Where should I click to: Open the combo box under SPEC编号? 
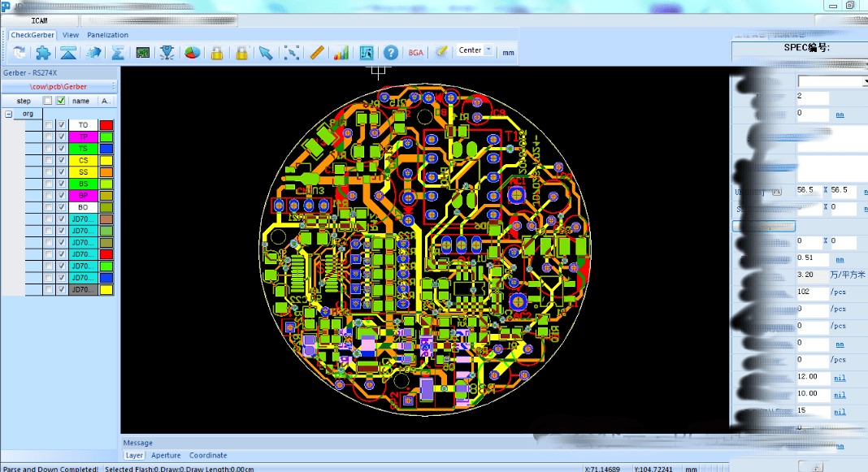(831, 81)
